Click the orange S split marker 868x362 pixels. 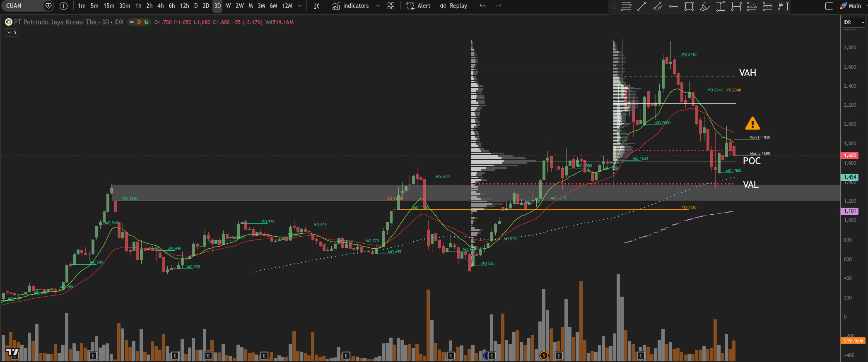click(x=544, y=355)
